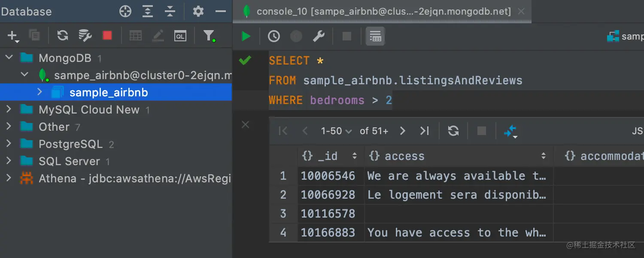Toggle sorting on the _id column

click(355, 156)
